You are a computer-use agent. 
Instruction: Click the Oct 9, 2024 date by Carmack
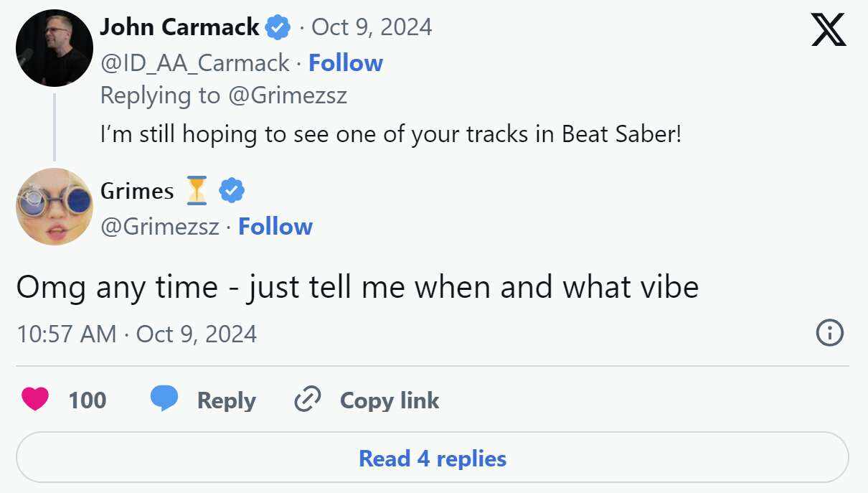tap(372, 27)
